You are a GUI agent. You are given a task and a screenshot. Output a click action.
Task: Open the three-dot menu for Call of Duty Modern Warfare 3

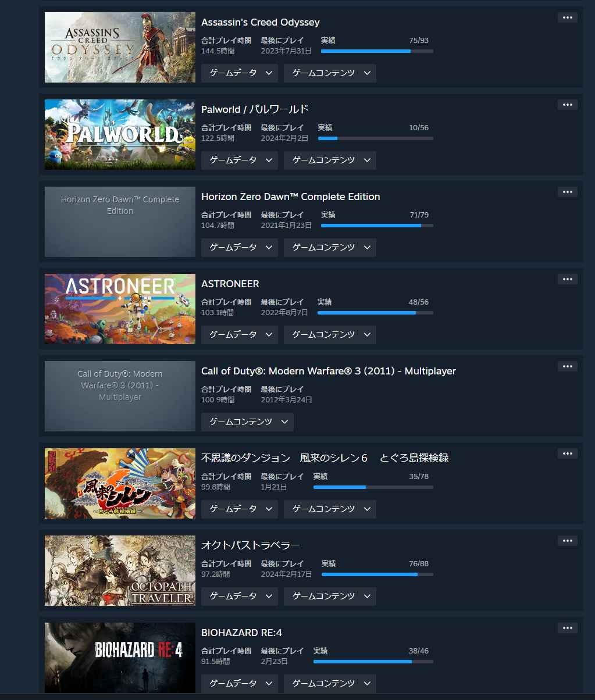[x=567, y=366]
